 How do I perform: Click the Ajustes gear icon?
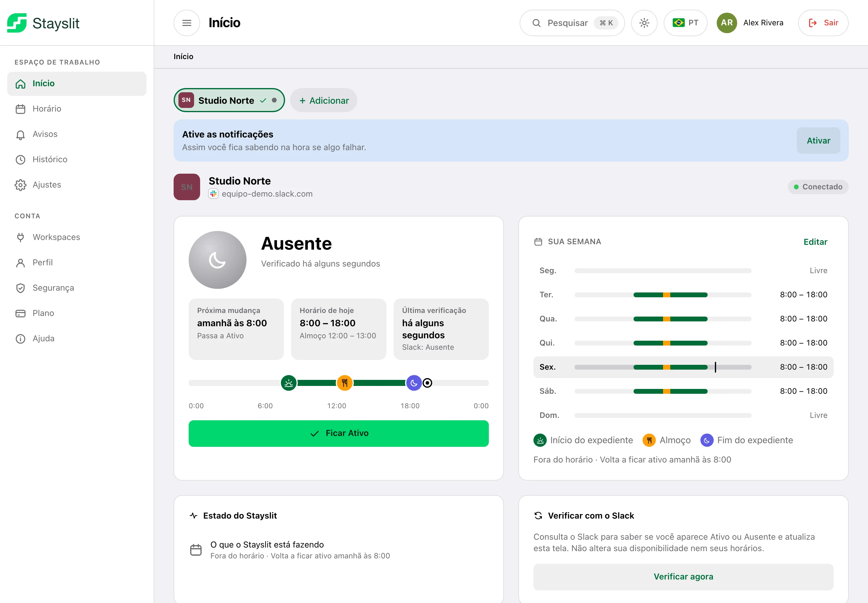pyautogui.click(x=20, y=185)
